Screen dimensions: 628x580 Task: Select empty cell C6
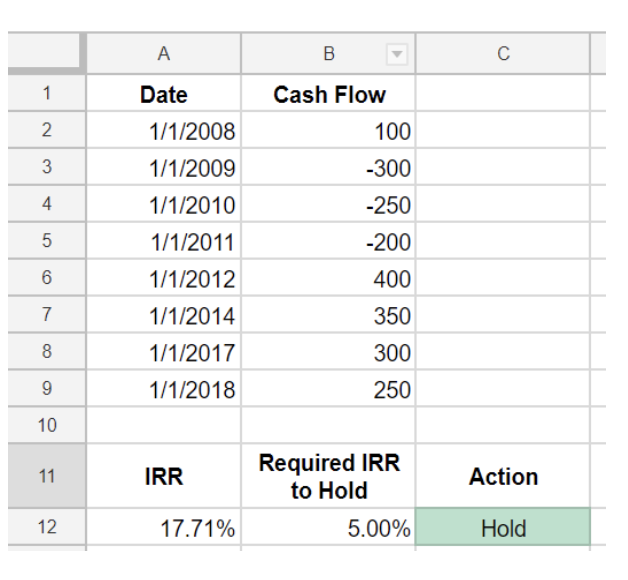pos(503,277)
